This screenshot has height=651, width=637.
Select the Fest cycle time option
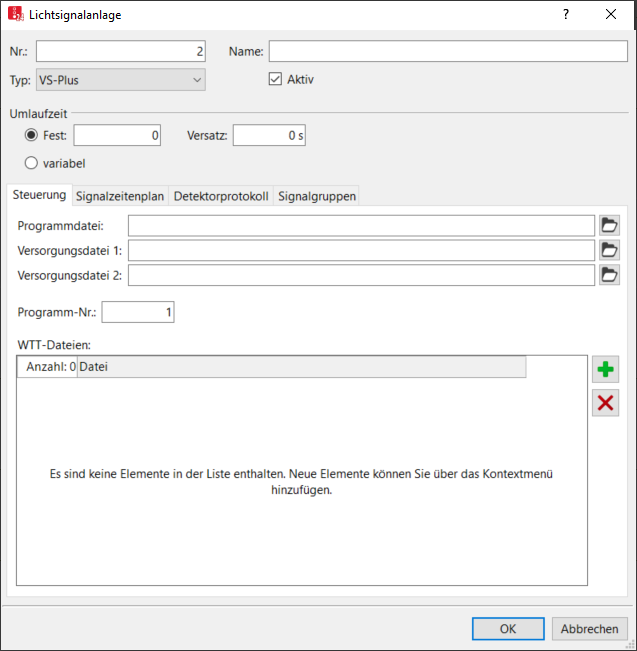pos(32,135)
